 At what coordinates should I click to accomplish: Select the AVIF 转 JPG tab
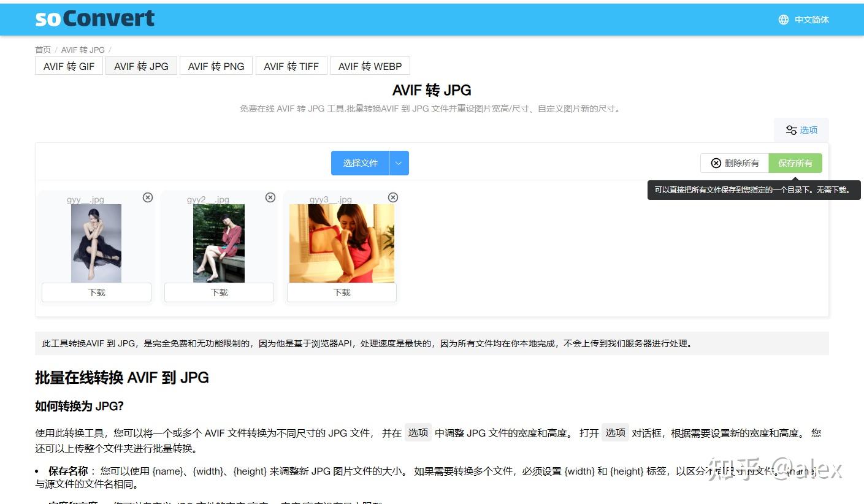click(141, 66)
